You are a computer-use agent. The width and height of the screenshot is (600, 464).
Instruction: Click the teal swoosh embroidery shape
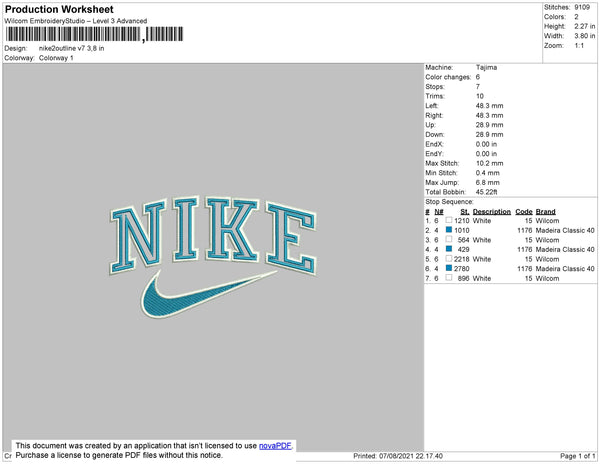pyautogui.click(x=209, y=294)
